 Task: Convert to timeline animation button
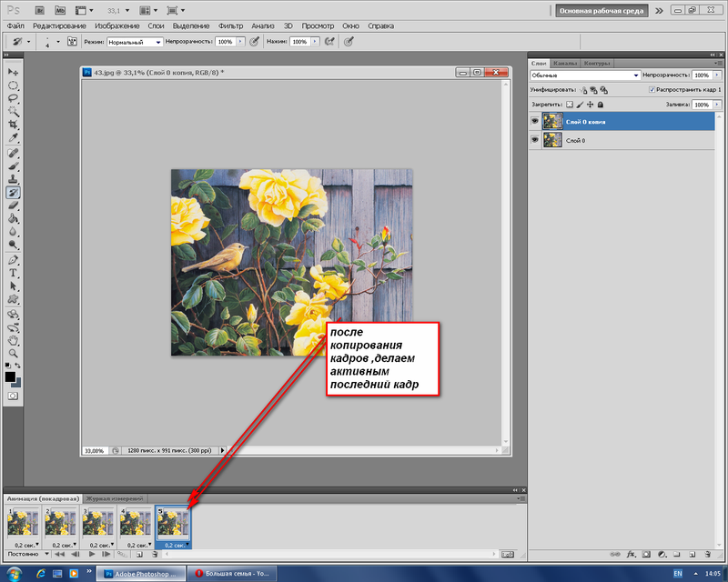508,554
